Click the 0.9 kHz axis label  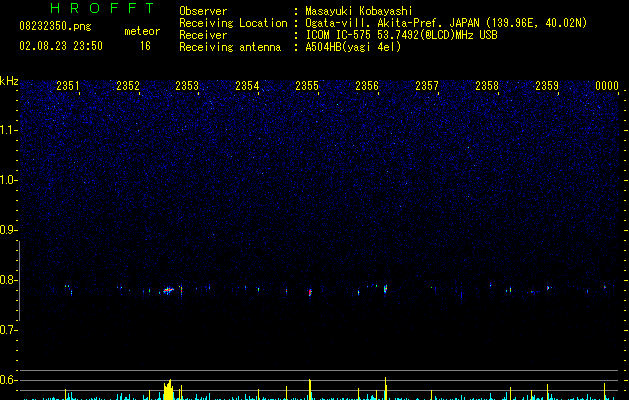[x=8, y=230]
